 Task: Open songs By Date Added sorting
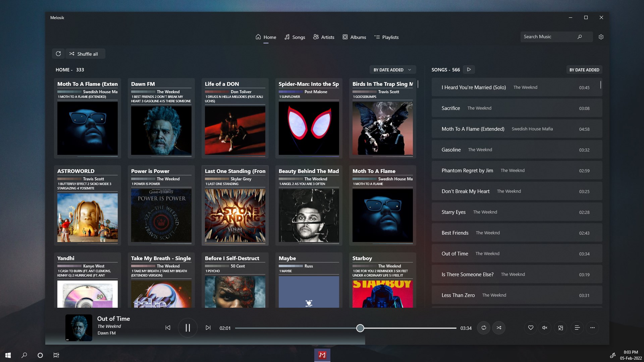pos(584,70)
